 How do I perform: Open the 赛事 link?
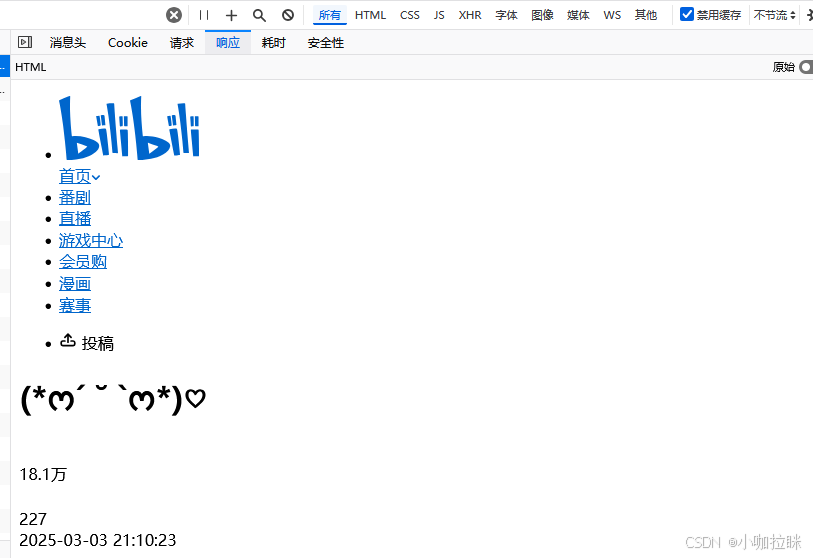click(x=75, y=306)
